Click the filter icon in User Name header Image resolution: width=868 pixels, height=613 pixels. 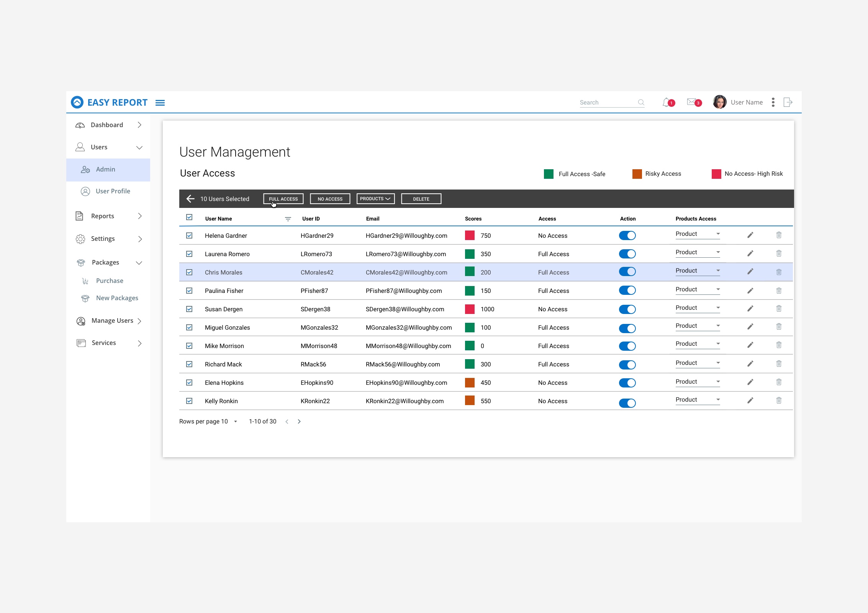point(288,219)
